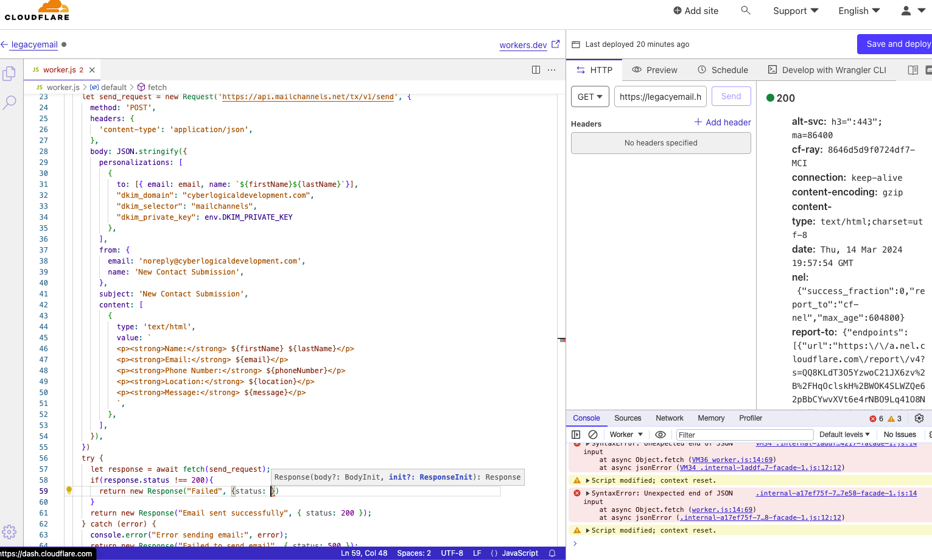932x560 pixels.
Task: Open Cloudflare dashboard search magnifier
Action: 746,10
